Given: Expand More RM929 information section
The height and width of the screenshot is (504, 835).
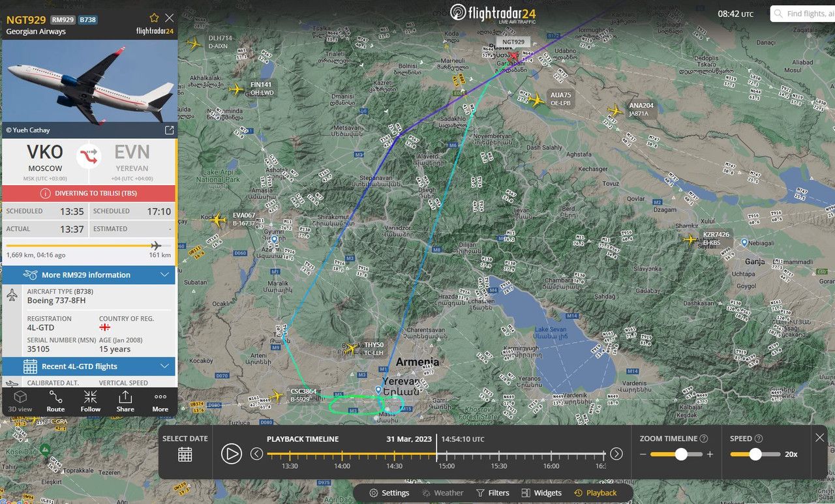Looking at the screenshot, I should 89,275.
